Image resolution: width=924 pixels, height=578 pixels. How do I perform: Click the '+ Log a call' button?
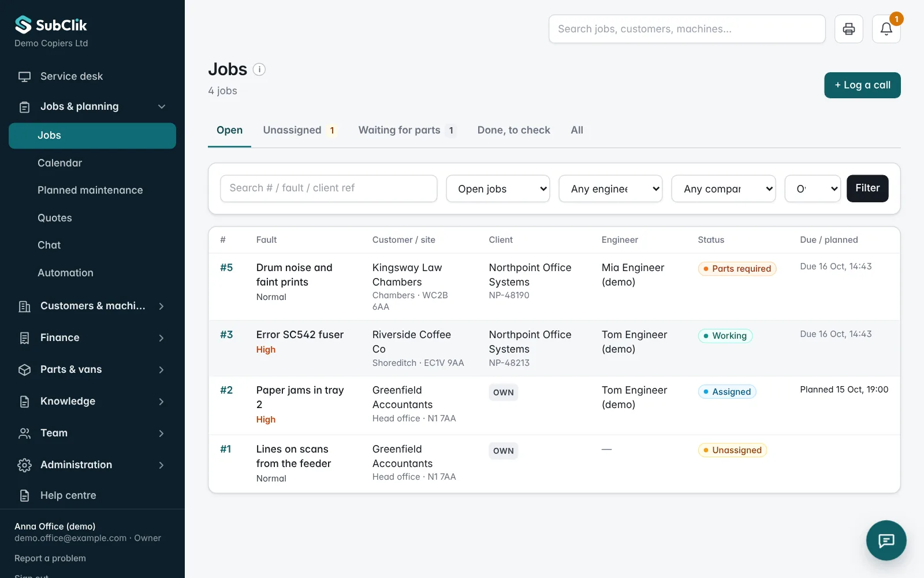pyautogui.click(x=862, y=85)
